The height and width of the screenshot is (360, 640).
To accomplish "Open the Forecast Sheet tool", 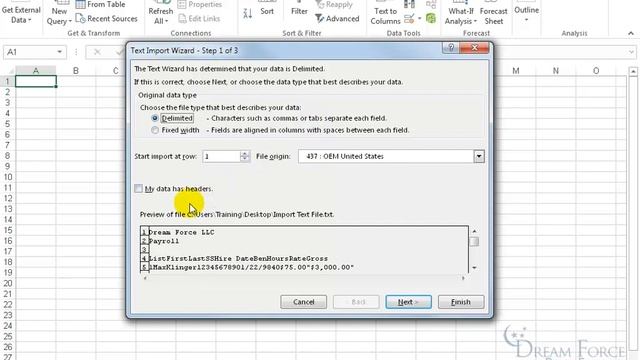I will click(x=493, y=13).
